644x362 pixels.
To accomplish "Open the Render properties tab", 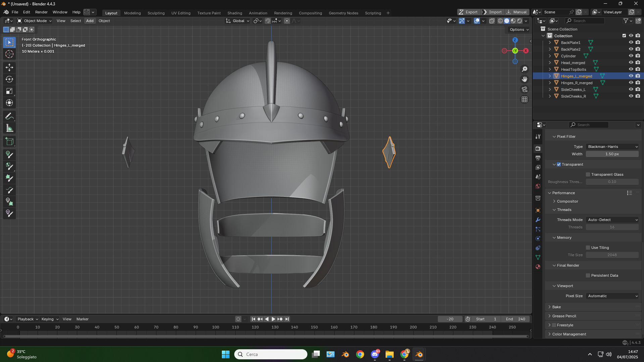I will (x=538, y=148).
